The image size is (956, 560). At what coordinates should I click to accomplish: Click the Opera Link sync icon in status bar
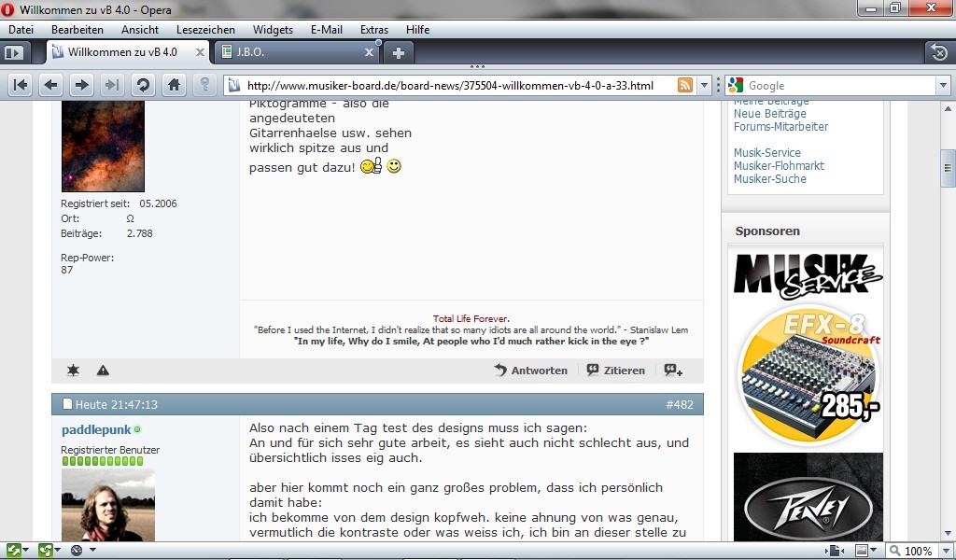click(x=13, y=551)
